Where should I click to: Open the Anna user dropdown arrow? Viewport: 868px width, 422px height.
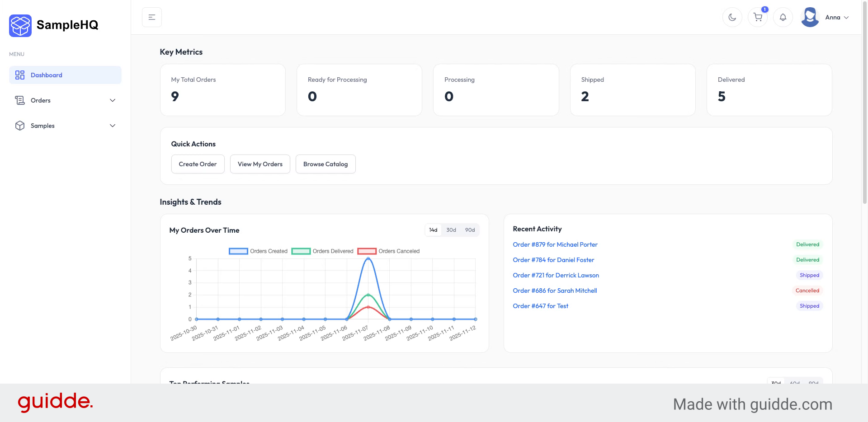pos(846,18)
